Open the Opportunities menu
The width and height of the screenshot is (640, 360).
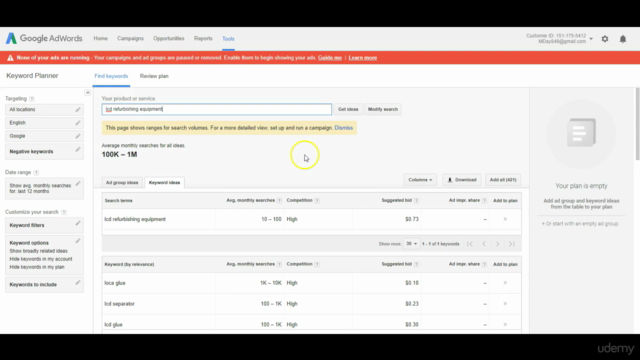pyautogui.click(x=169, y=38)
